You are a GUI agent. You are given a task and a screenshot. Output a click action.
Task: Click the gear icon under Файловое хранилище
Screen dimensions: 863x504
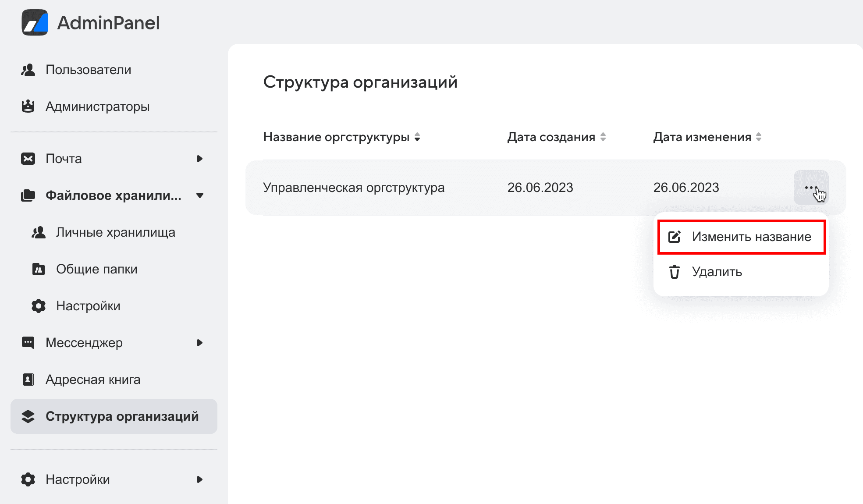click(39, 306)
